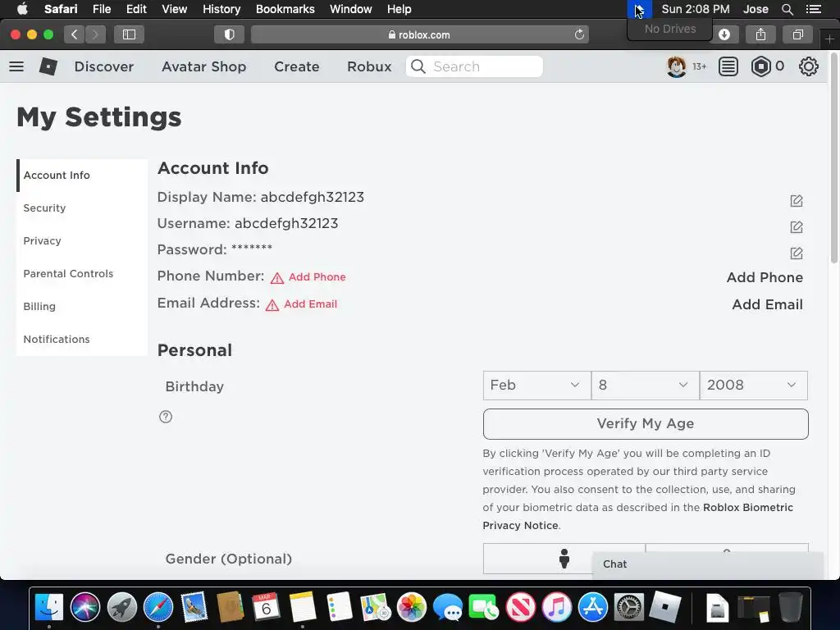Open the Notifications settings tab
840x630 pixels.
pyautogui.click(x=81, y=339)
